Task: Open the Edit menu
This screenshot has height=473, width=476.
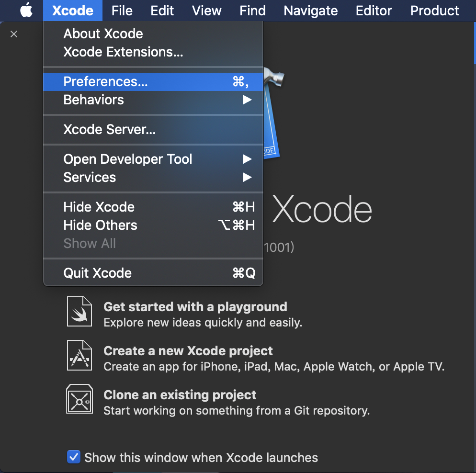Action: (162, 11)
